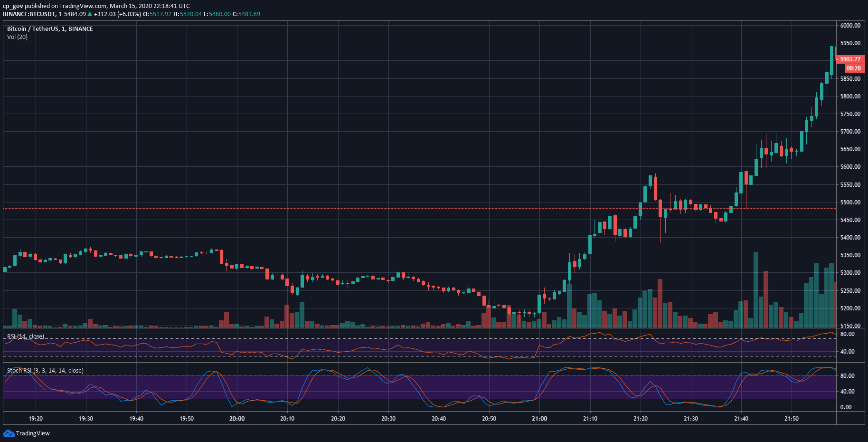Click the 5500.00 price axis label
868x442 pixels.
850,202
